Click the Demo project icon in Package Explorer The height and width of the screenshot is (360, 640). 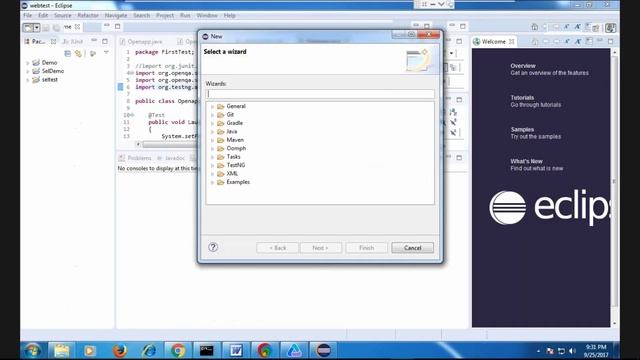(x=36, y=62)
